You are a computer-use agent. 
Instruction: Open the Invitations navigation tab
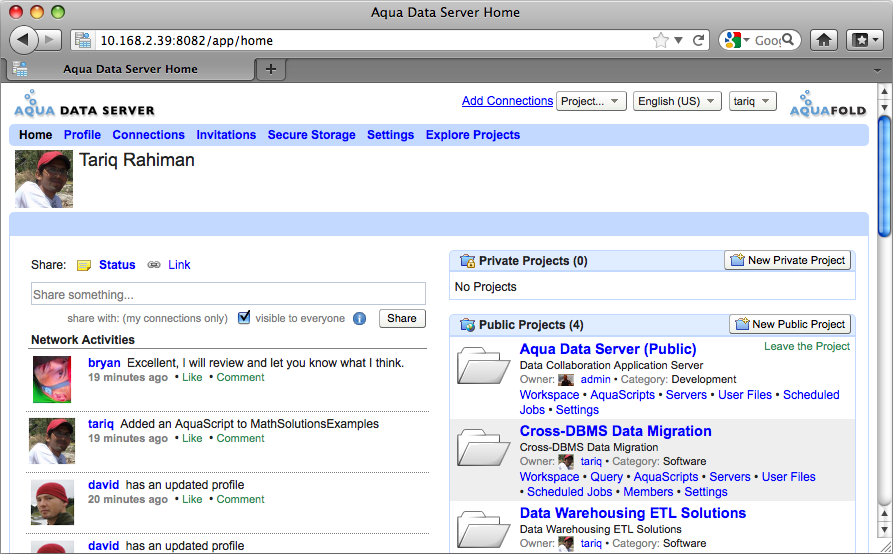point(226,135)
